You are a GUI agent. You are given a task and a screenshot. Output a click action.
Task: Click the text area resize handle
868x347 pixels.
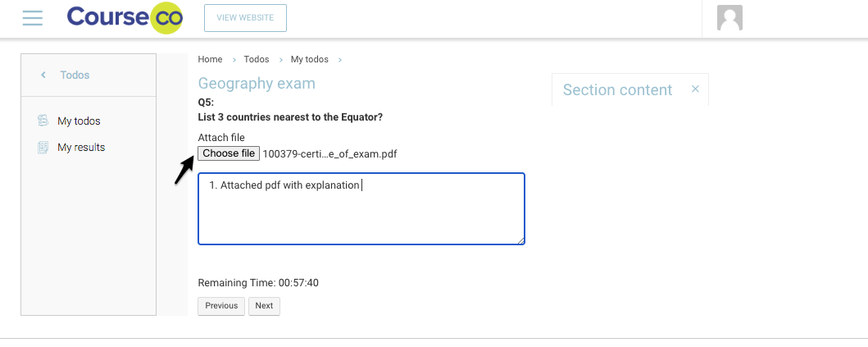tap(521, 240)
